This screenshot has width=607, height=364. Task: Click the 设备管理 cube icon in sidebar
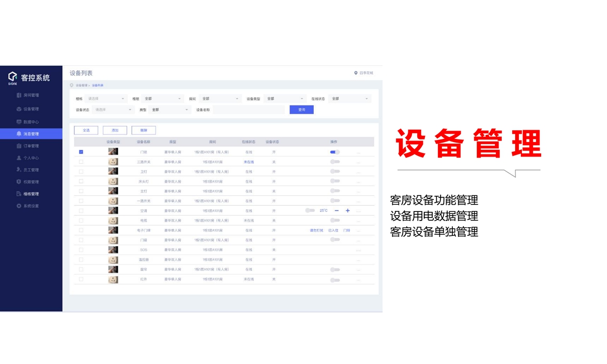(19, 109)
